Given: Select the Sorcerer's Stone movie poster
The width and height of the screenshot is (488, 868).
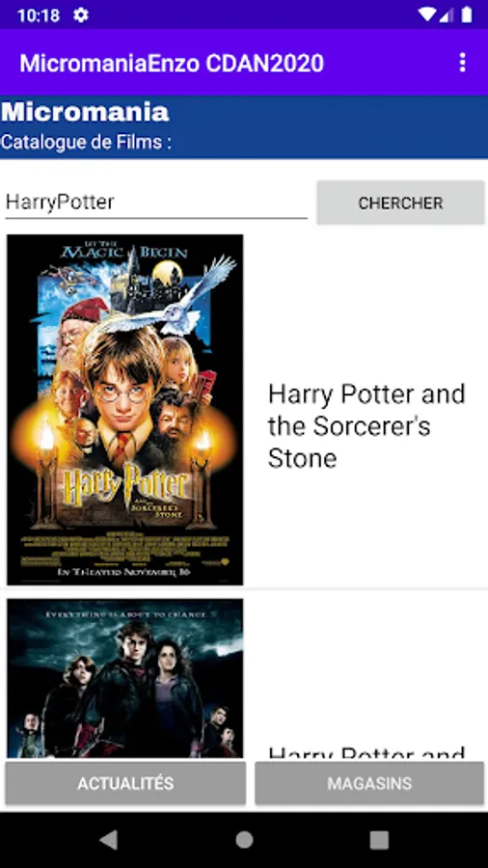Looking at the screenshot, I should point(125,410).
